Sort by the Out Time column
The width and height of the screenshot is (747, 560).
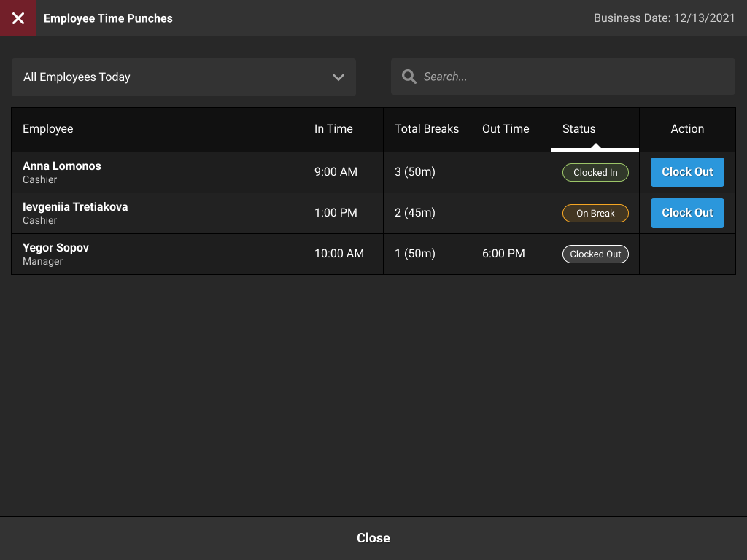(x=506, y=129)
